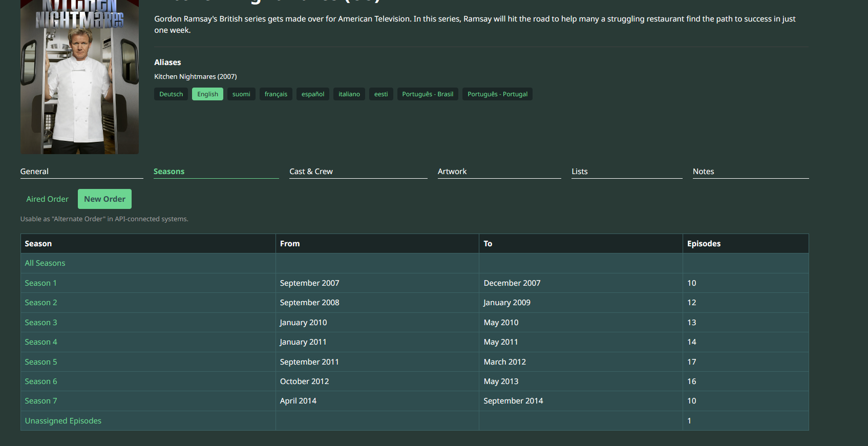Select the eesti language tag
This screenshot has width=868, height=446.
coord(381,94)
